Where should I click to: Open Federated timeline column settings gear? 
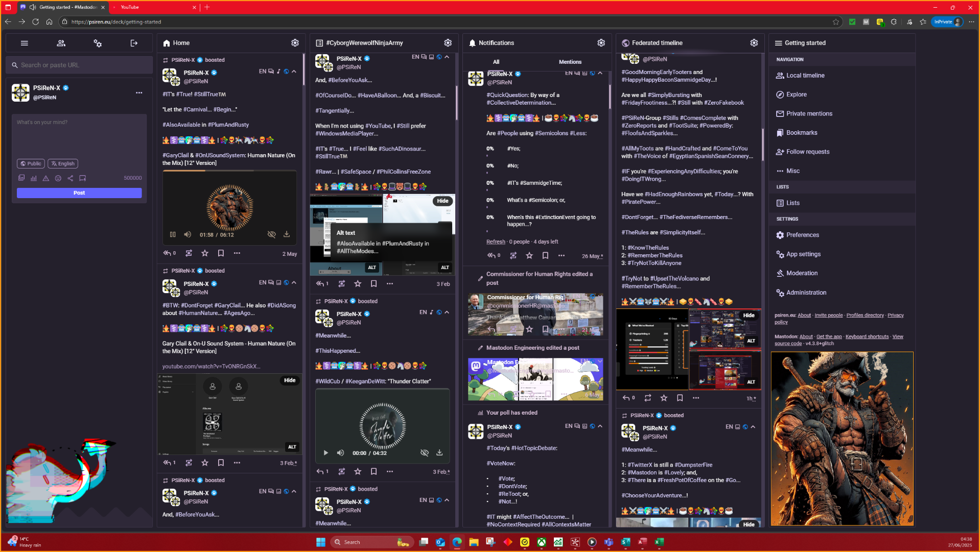tap(754, 43)
